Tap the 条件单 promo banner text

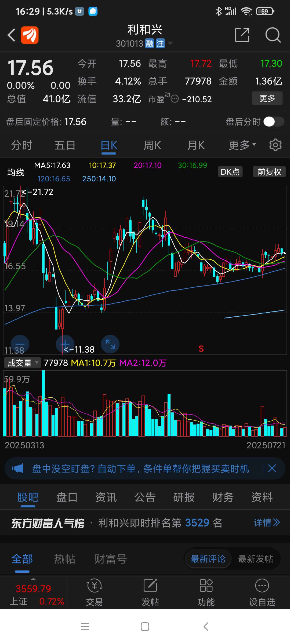click(141, 469)
